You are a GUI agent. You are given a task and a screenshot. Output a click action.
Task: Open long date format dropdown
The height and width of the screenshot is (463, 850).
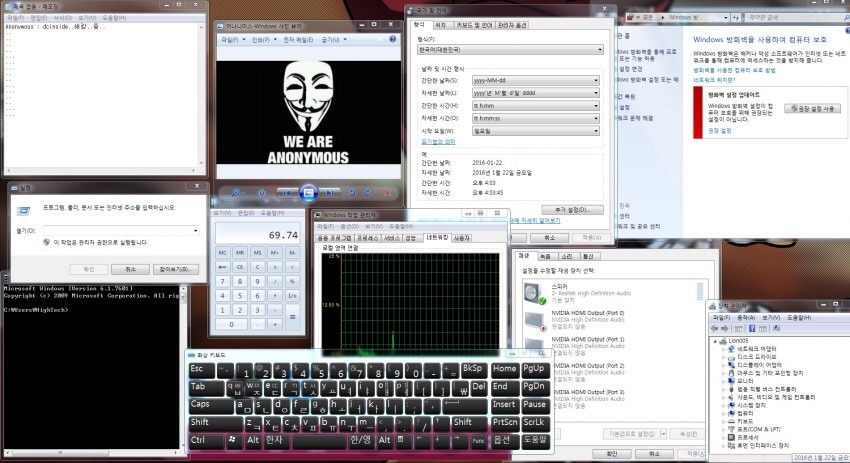[536, 93]
